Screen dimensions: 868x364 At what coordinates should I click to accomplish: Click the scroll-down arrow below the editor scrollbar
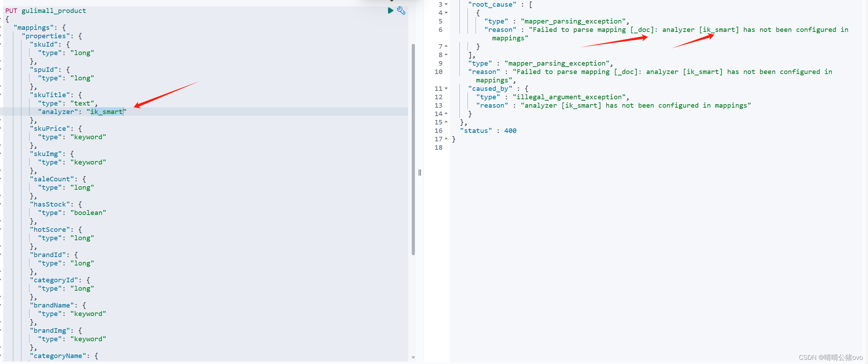point(413,357)
